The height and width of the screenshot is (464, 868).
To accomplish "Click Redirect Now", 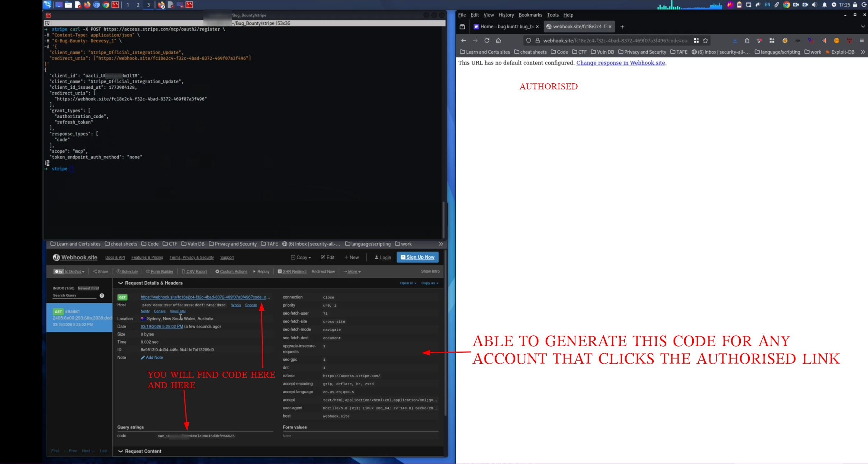I will 323,272.
